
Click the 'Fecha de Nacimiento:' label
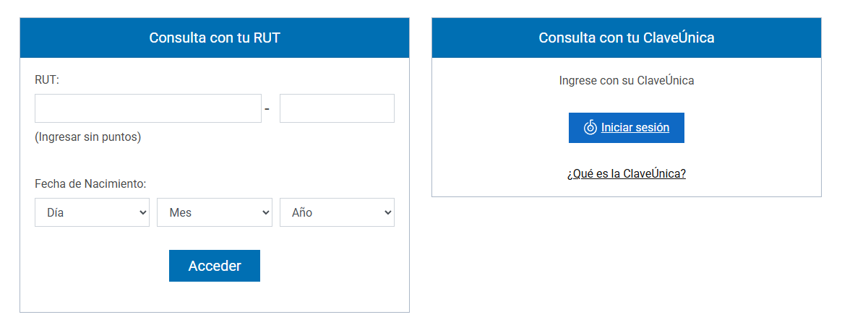[x=90, y=184]
